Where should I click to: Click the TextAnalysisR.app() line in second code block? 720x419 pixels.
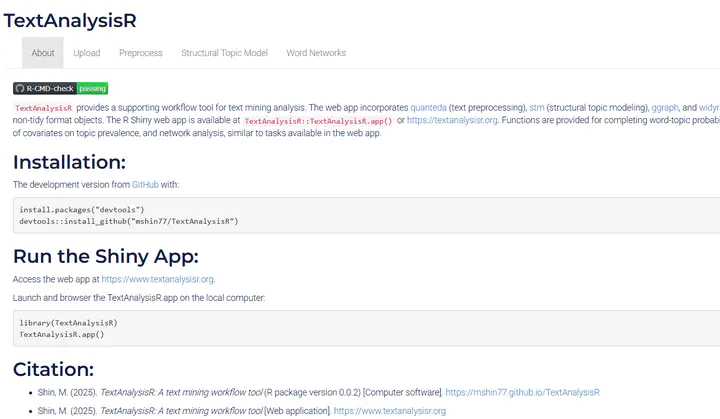[x=62, y=334]
